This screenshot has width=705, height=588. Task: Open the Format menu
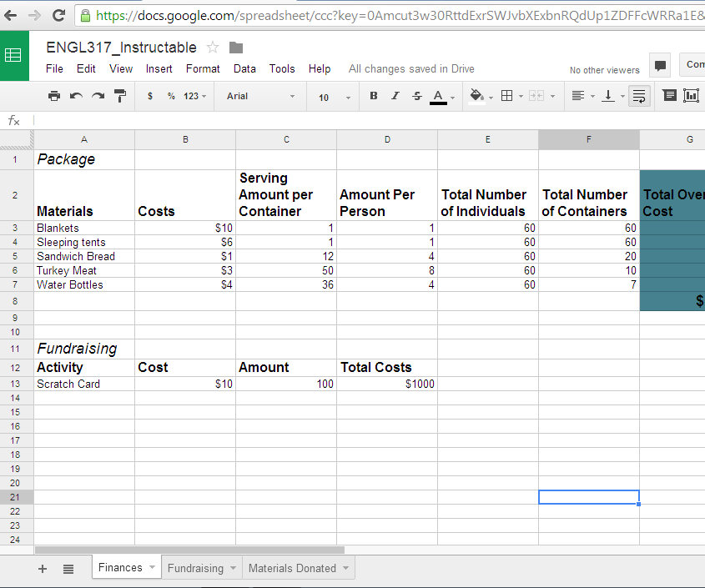pos(203,68)
